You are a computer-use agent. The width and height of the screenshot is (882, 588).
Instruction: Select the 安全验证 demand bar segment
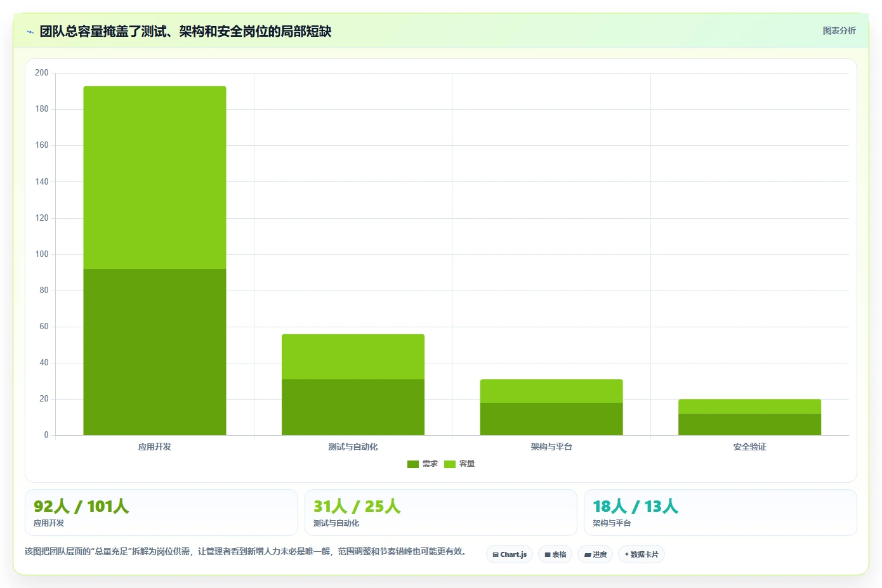pyautogui.click(x=749, y=424)
